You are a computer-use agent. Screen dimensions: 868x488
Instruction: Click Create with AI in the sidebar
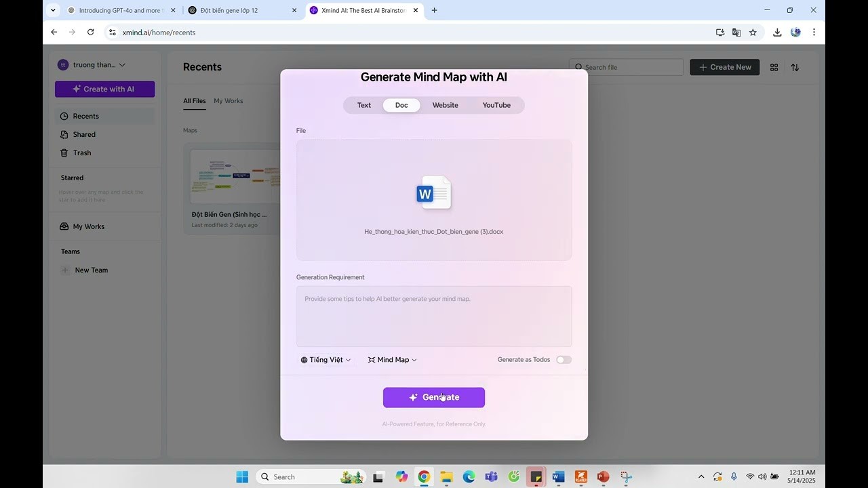pyautogui.click(x=104, y=89)
